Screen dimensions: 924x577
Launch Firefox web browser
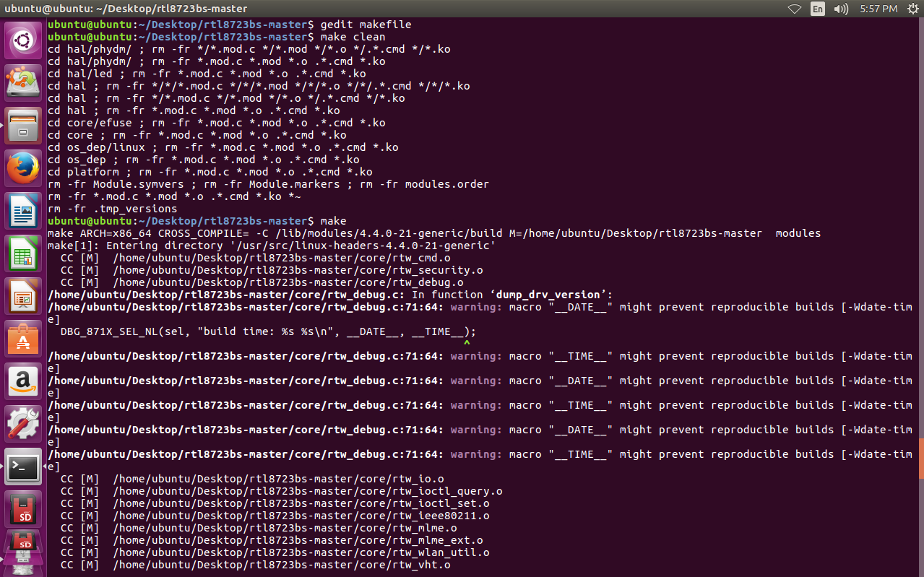point(24,168)
